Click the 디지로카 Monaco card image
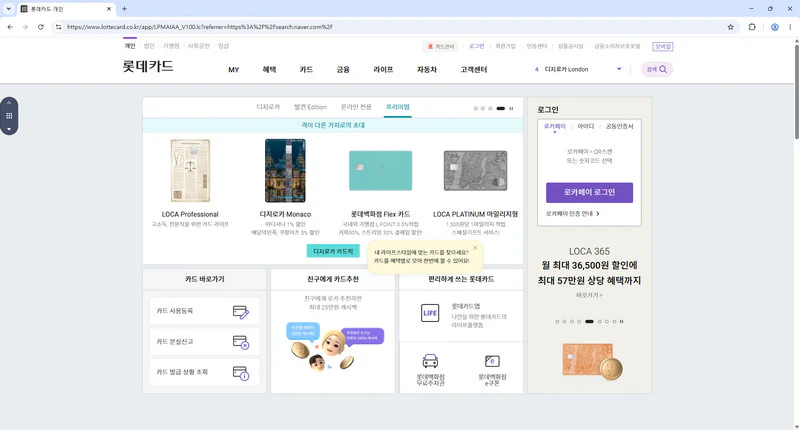Viewport: 800px width, 430px height. tap(285, 171)
